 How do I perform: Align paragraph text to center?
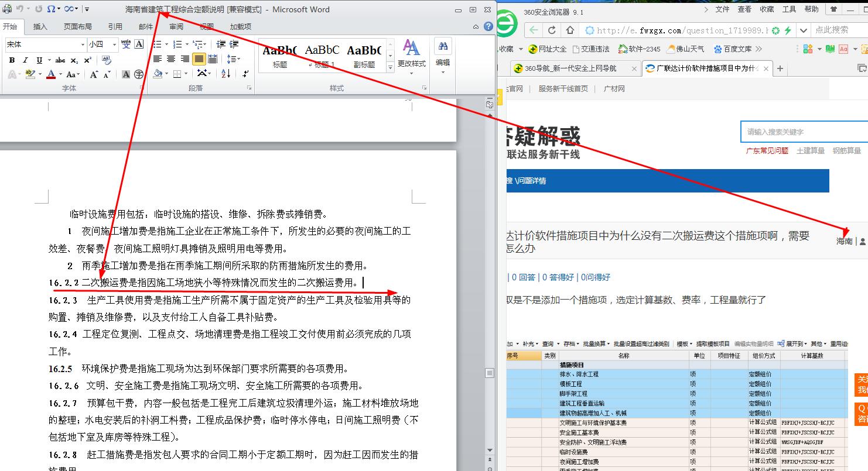[171, 59]
